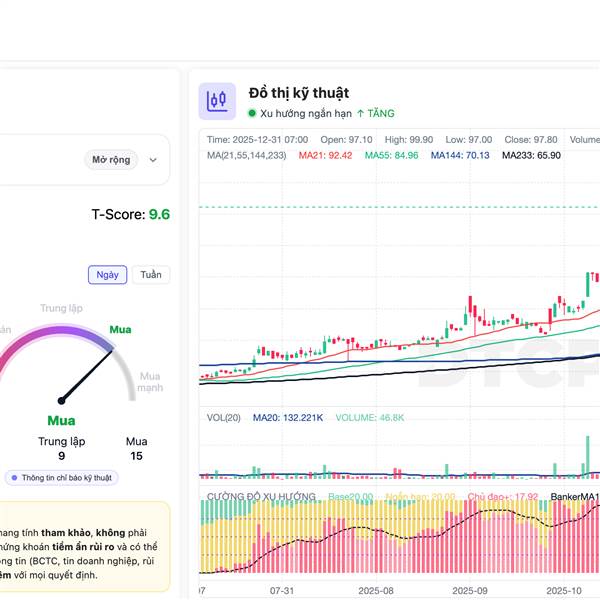The width and height of the screenshot is (600, 600).
Task: Click the candlestick chart icon beside Đồ thị kỹ thuật
Action: pyautogui.click(x=217, y=101)
